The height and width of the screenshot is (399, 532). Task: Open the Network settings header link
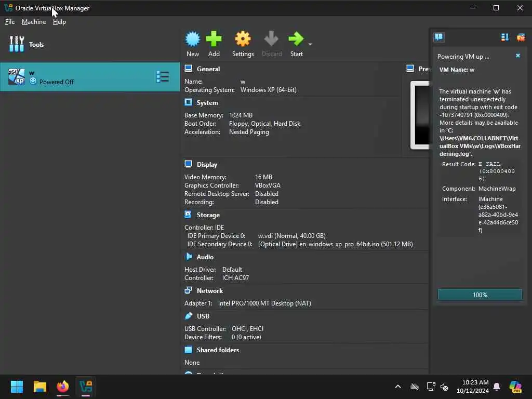point(210,291)
